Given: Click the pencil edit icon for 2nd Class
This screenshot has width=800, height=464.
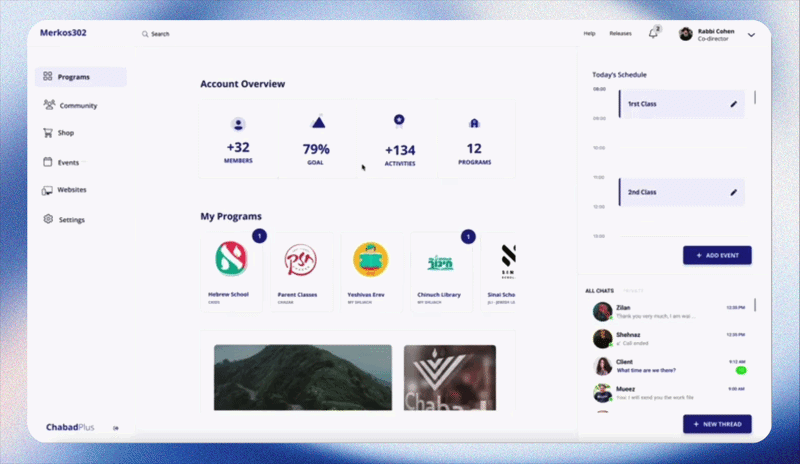Looking at the screenshot, I should (733, 192).
